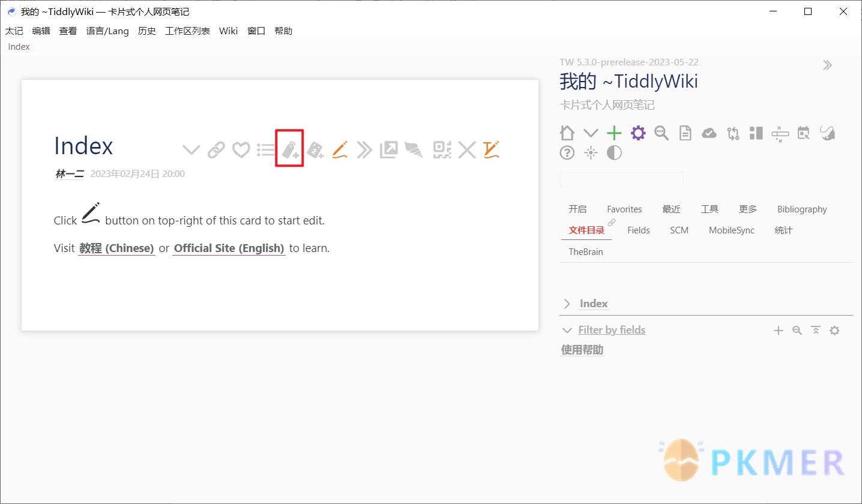Click the cloud save checkmark icon
The image size is (862, 504).
coord(709,133)
